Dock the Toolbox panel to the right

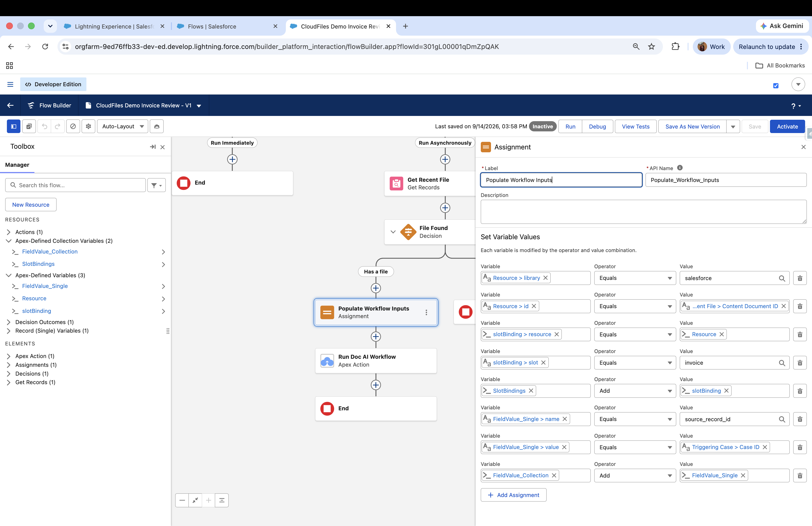point(152,147)
